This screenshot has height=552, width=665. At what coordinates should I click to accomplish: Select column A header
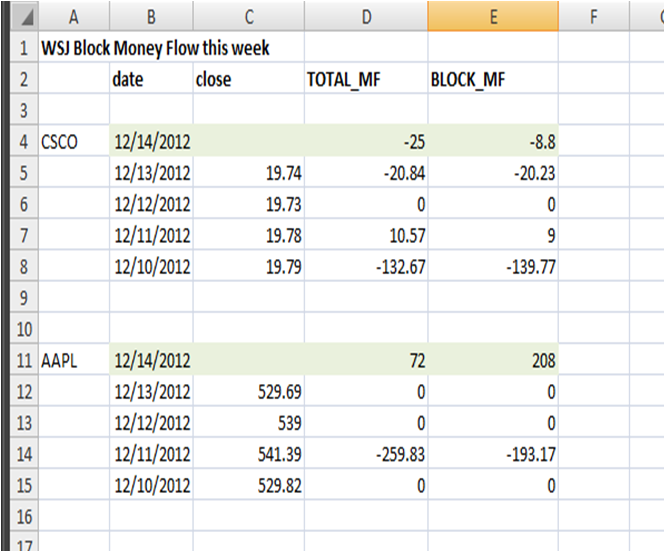(74, 16)
